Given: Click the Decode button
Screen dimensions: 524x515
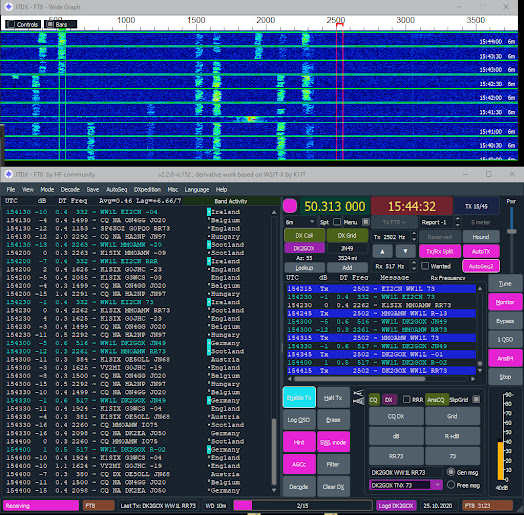Looking at the screenshot, I should 299,486.
